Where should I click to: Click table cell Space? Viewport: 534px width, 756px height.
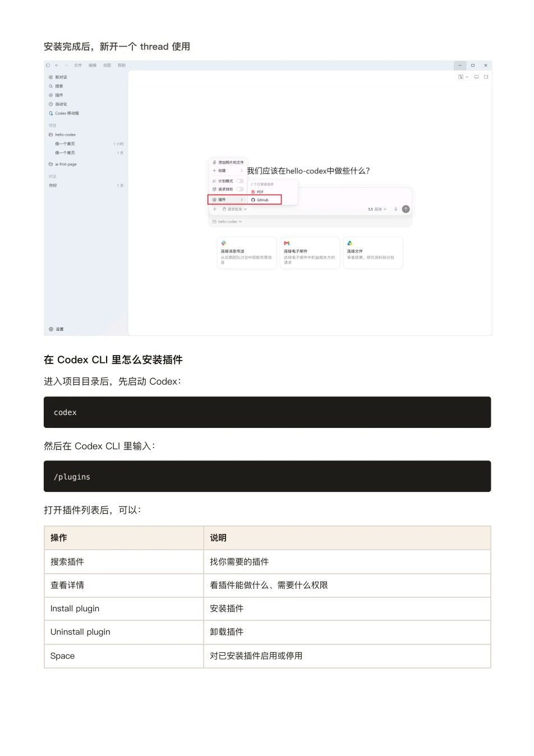[123, 656]
